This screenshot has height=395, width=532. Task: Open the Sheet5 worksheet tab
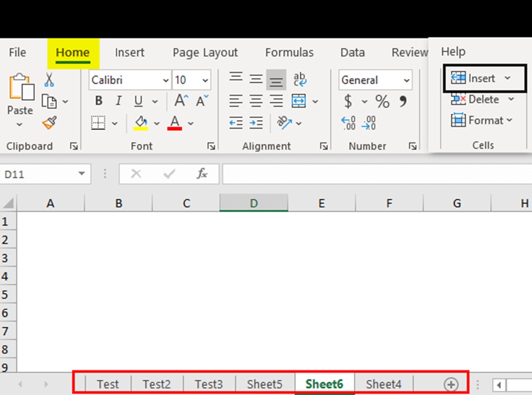[x=265, y=383]
